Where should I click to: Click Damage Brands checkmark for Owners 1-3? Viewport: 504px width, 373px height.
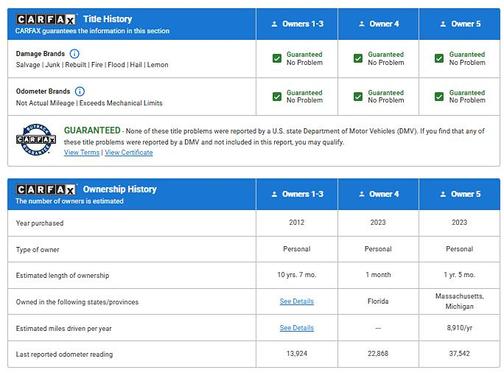point(277,58)
